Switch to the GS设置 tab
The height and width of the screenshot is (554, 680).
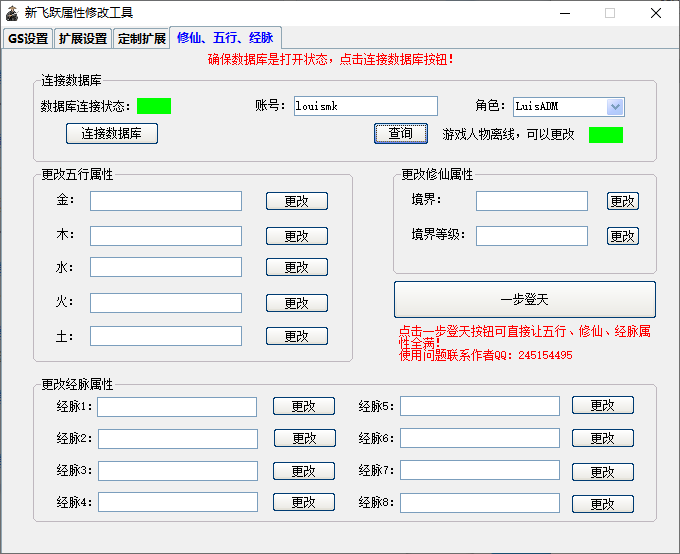[x=28, y=39]
